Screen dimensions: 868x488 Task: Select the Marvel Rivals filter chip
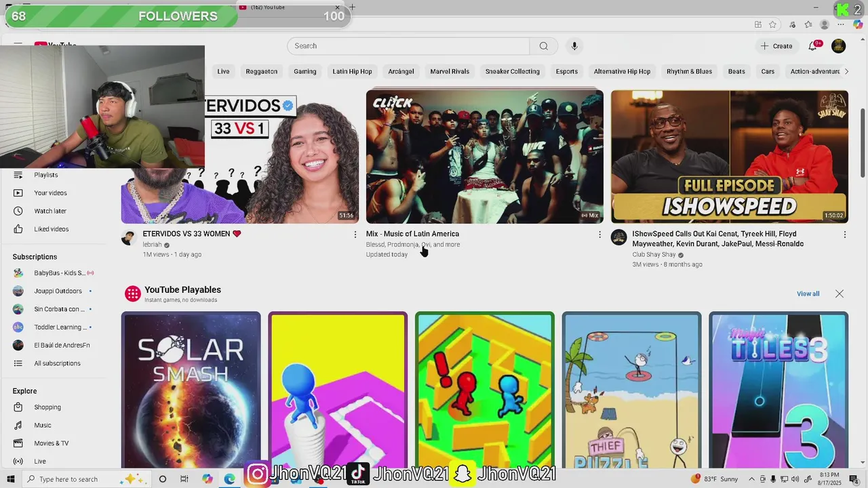tap(450, 71)
